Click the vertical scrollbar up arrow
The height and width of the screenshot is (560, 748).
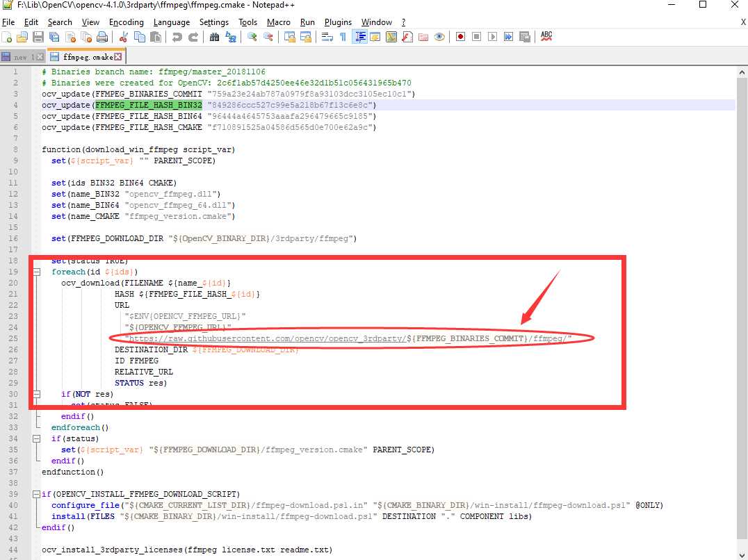click(742, 72)
